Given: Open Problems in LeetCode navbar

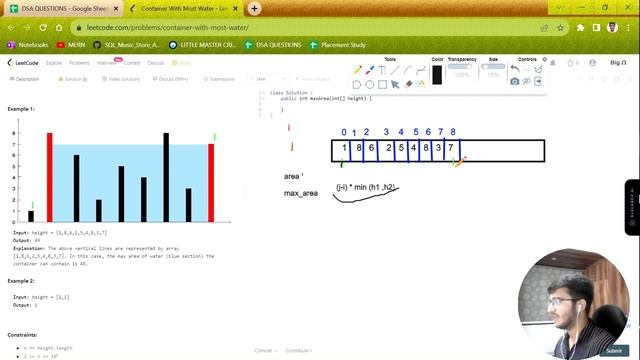Looking at the screenshot, I should (79, 63).
